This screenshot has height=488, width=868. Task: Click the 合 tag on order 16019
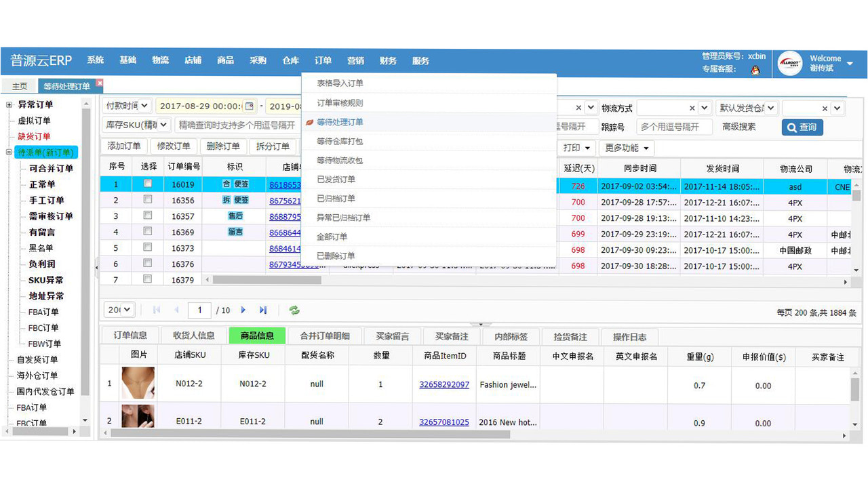click(x=226, y=184)
